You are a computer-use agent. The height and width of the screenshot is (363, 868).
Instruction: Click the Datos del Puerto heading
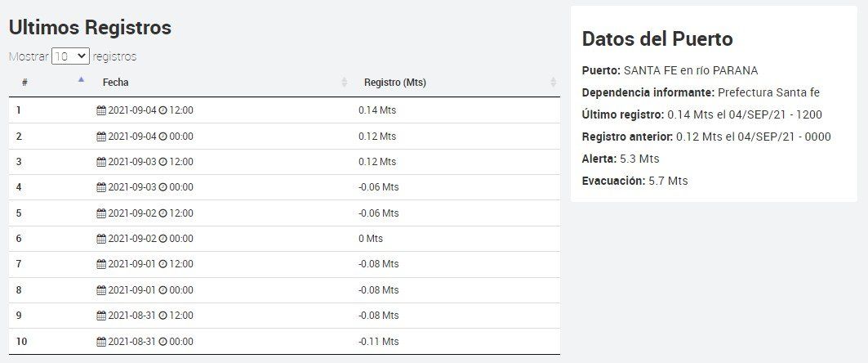pos(657,38)
